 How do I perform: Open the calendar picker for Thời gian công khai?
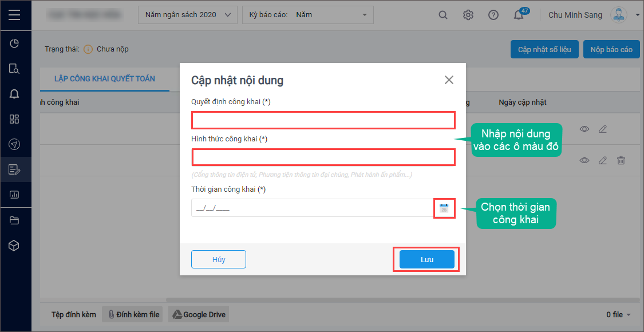[444, 208]
